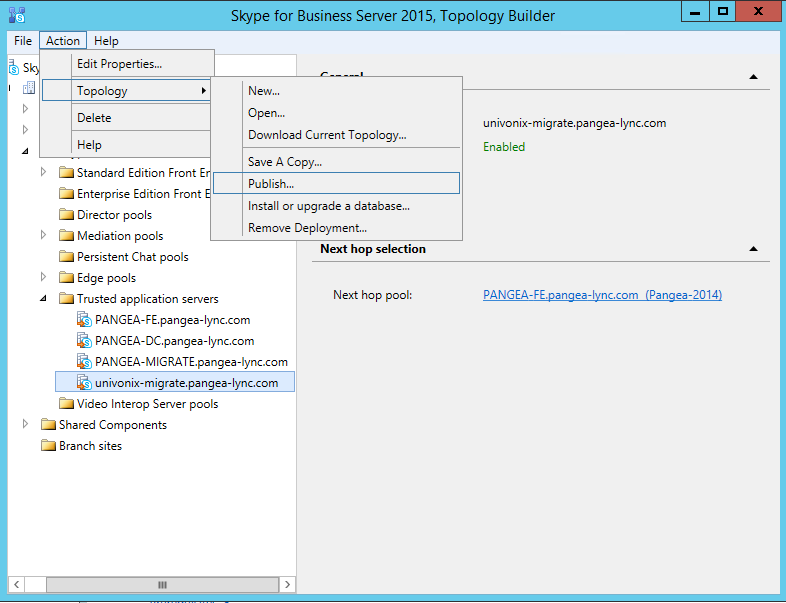Click the PANGEA-MIGRATE server icon
The image size is (786, 603).
(84, 362)
